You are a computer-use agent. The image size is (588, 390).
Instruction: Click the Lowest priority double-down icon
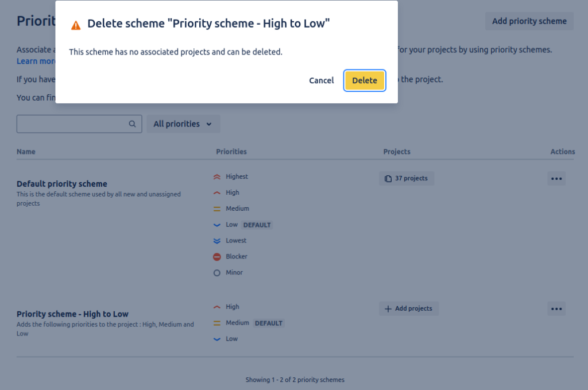217,241
